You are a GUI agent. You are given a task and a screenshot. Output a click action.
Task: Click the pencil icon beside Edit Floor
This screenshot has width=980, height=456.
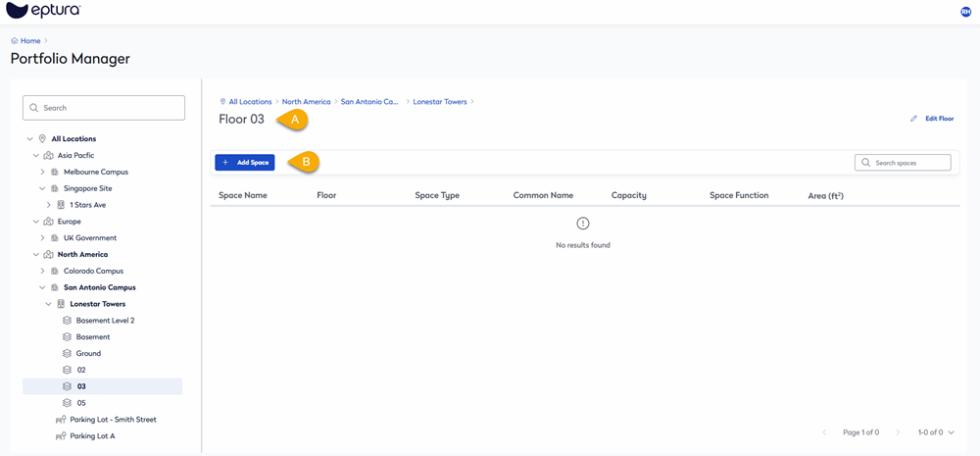[x=913, y=119]
